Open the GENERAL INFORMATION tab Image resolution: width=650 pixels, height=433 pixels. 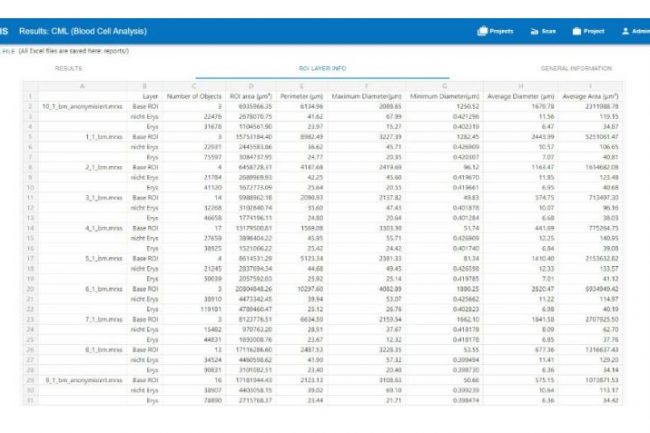[574, 68]
